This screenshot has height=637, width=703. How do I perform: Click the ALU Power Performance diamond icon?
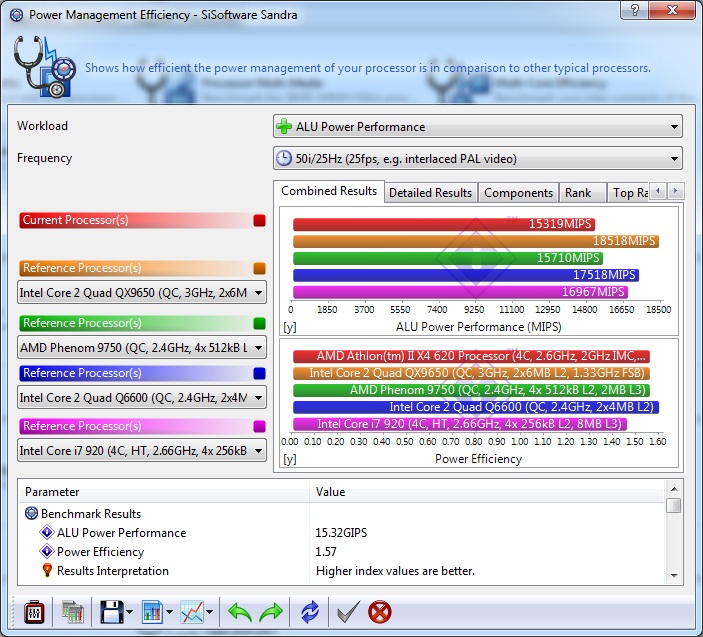point(47,533)
